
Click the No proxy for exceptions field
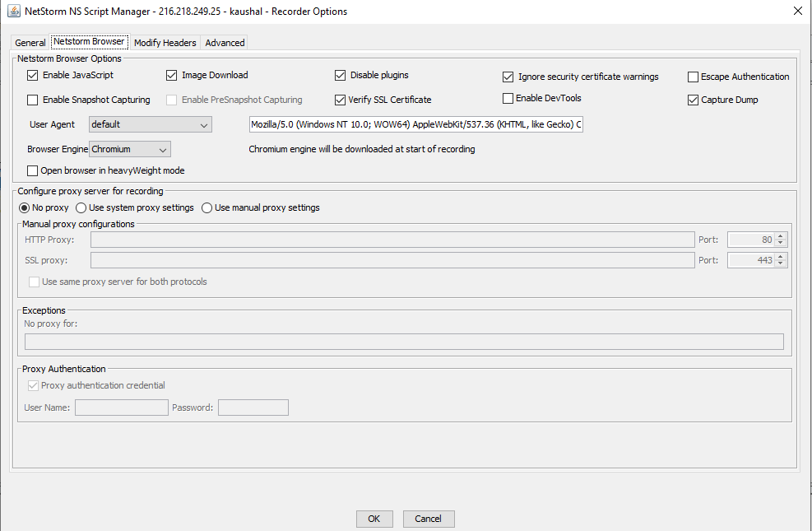tap(404, 342)
